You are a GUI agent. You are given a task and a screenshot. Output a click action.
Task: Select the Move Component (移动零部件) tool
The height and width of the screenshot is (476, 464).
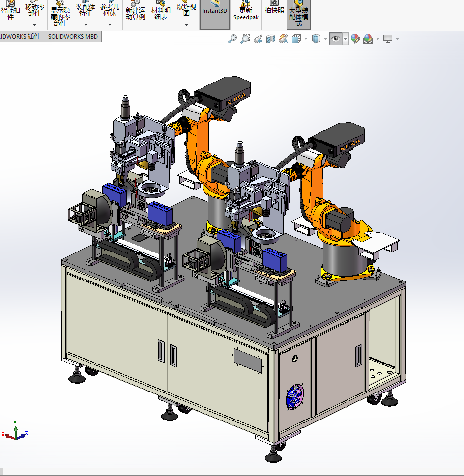(x=34, y=9)
